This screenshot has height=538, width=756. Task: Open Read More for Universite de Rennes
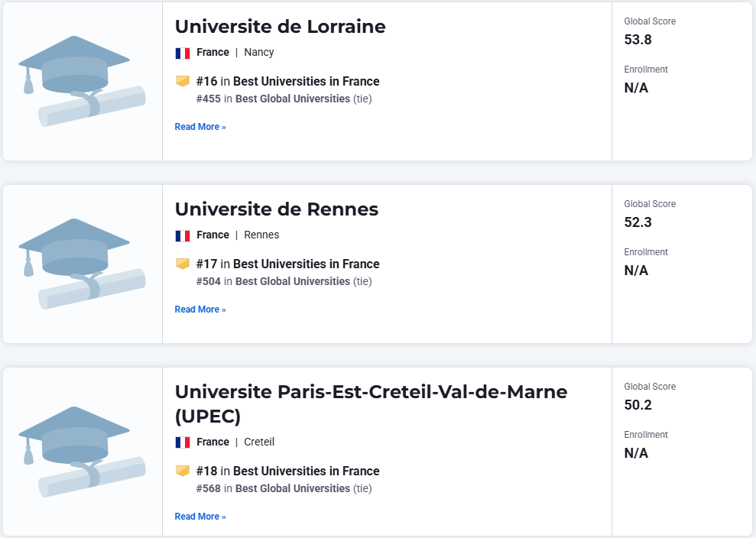click(x=200, y=310)
